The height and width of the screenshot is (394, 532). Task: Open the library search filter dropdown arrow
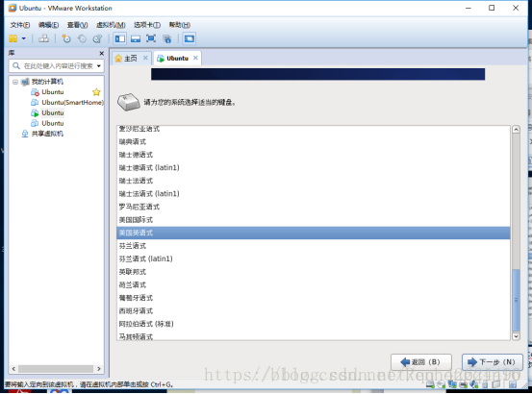pos(99,65)
